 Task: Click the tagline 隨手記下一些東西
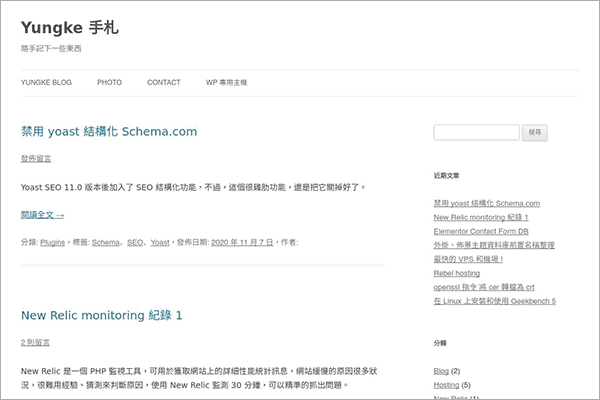[x=51, y=48]
